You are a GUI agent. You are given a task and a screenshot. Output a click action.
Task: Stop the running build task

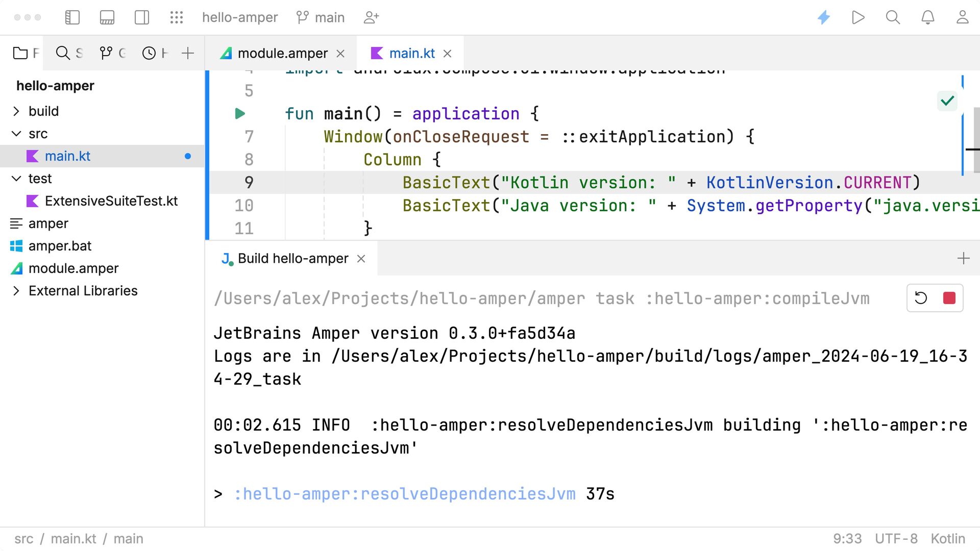pos(949,298)
